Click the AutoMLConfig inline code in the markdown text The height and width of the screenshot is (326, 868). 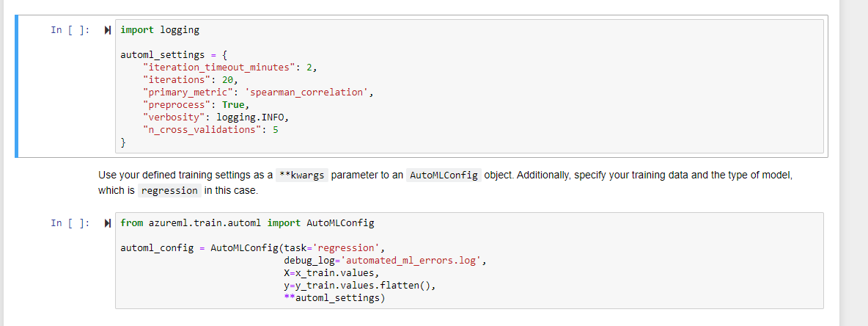click(x=444, y=175)
